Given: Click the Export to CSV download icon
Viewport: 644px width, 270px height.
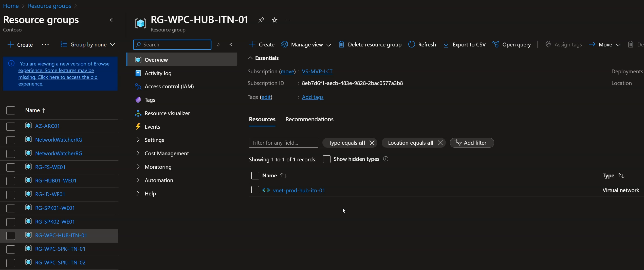Looking at the screenshot, I should [x=446, y=45].
